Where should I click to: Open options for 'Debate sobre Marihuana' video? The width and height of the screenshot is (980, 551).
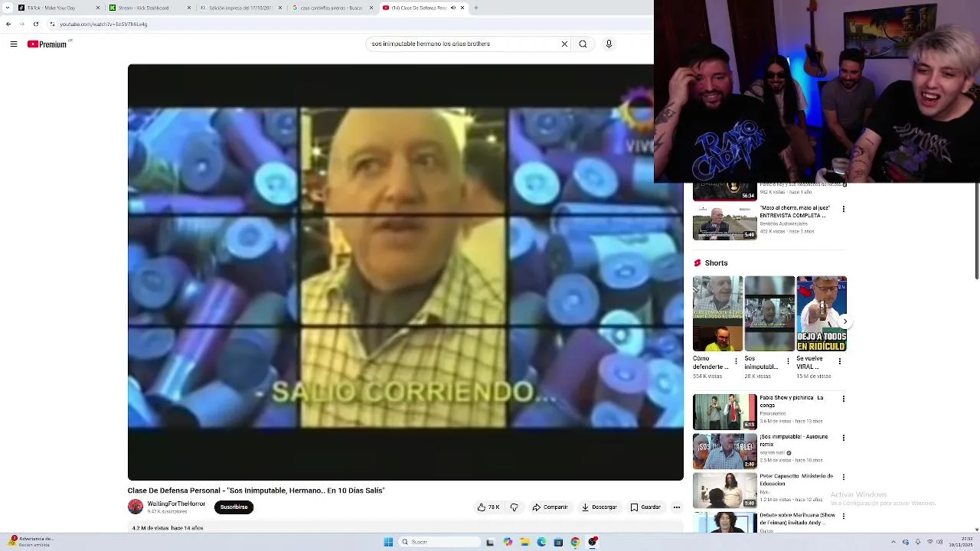click(844, 517)
